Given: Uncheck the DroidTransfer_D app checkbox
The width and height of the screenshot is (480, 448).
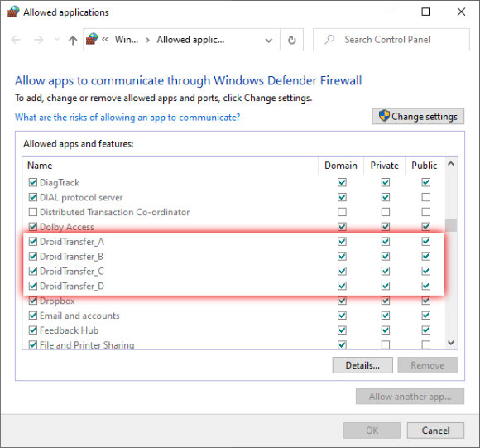Looking at the screenshot, I should click(33, 286).
